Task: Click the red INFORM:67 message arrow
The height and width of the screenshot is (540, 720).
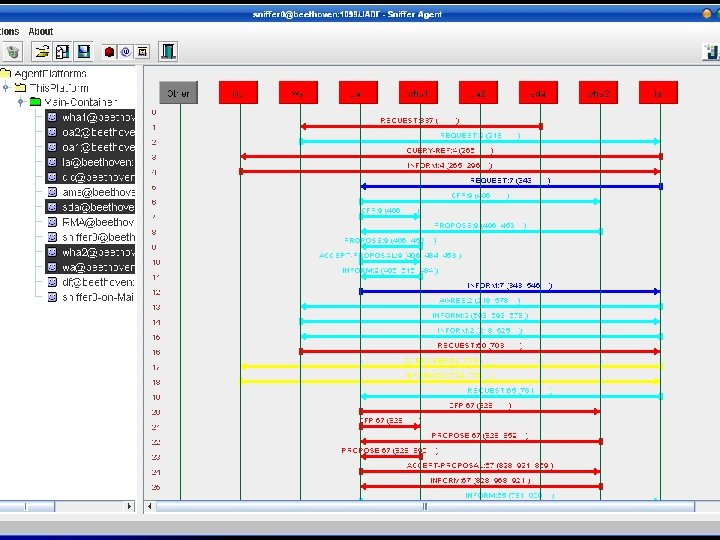Action: 481,486
